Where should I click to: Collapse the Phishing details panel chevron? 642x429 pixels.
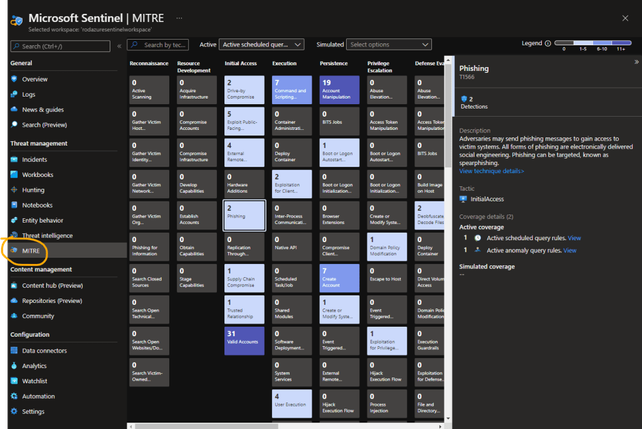636,62
